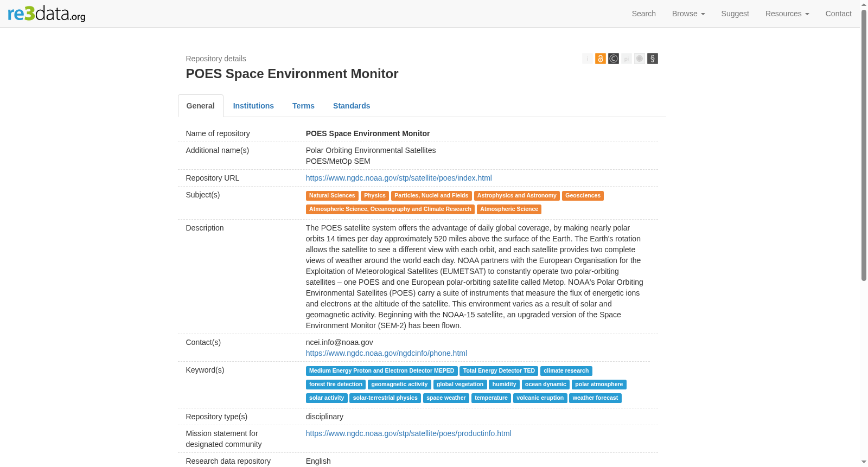Click the temperature keyword tag
The height and width of the screenshot is (467, 868).
point(491,398)
